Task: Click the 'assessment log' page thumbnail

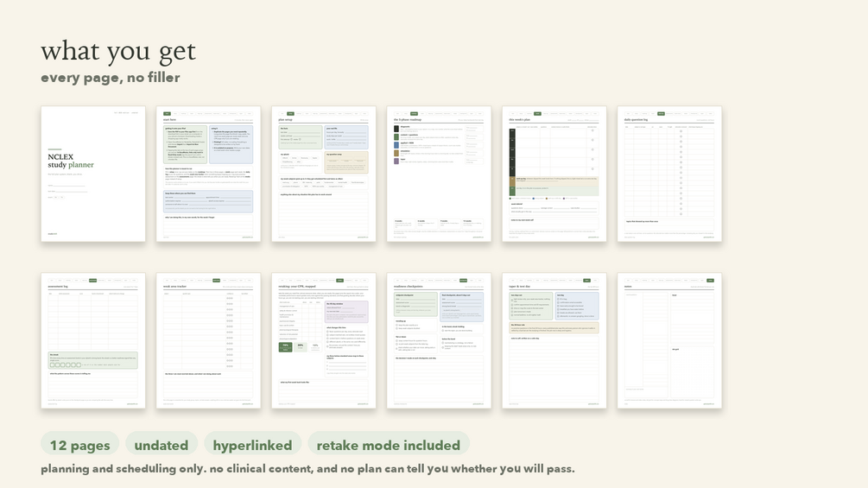Action: click(x=93, y=341)
